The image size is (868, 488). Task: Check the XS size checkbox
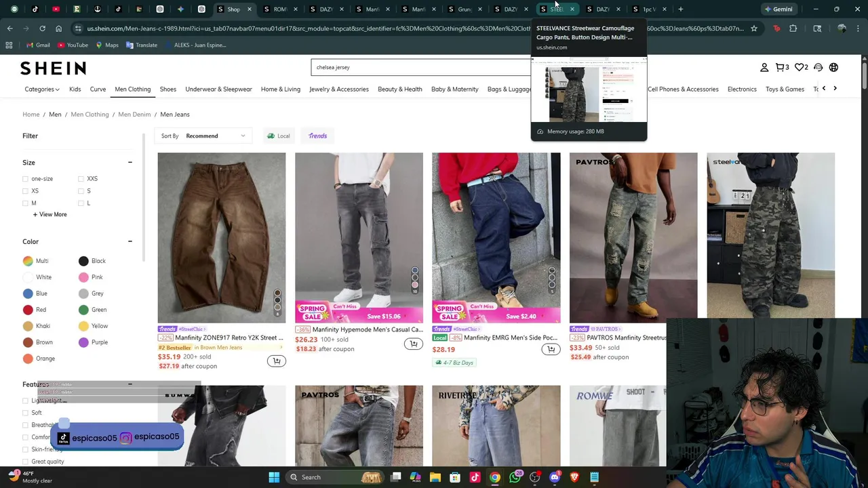click(25, 191)
